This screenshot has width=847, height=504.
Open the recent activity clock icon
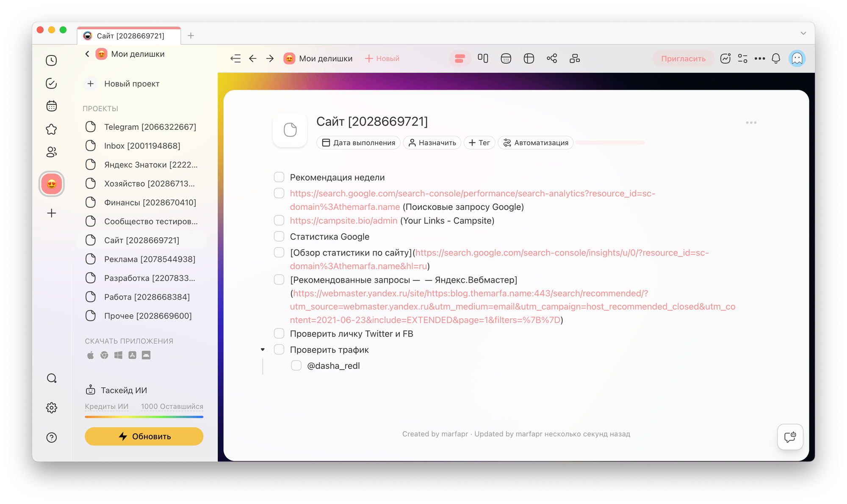[51, 61]
